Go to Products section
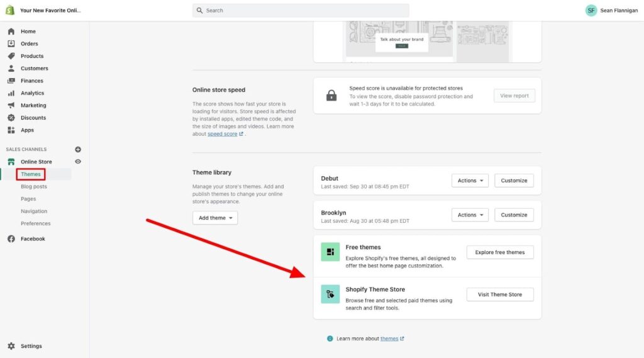Image resolution: width=644 pixels, height=358 pixels. point(32,56)
